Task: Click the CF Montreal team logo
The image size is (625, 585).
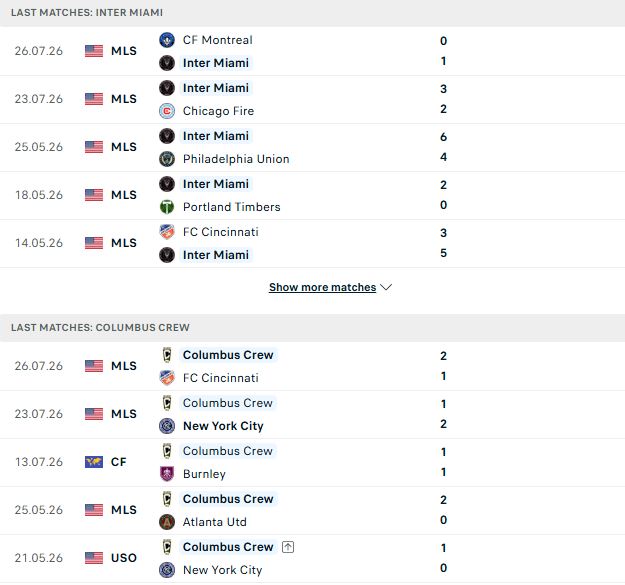Action: (167, 40)
